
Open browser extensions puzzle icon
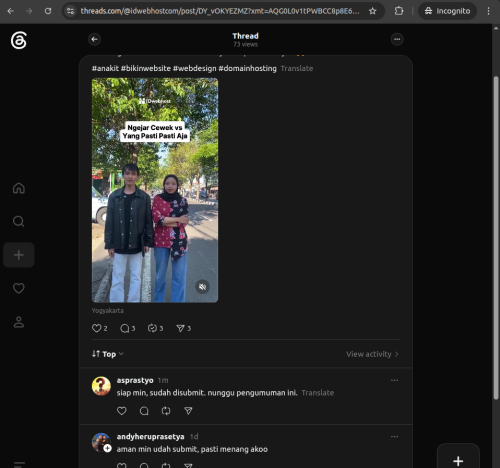click(399, 11)
